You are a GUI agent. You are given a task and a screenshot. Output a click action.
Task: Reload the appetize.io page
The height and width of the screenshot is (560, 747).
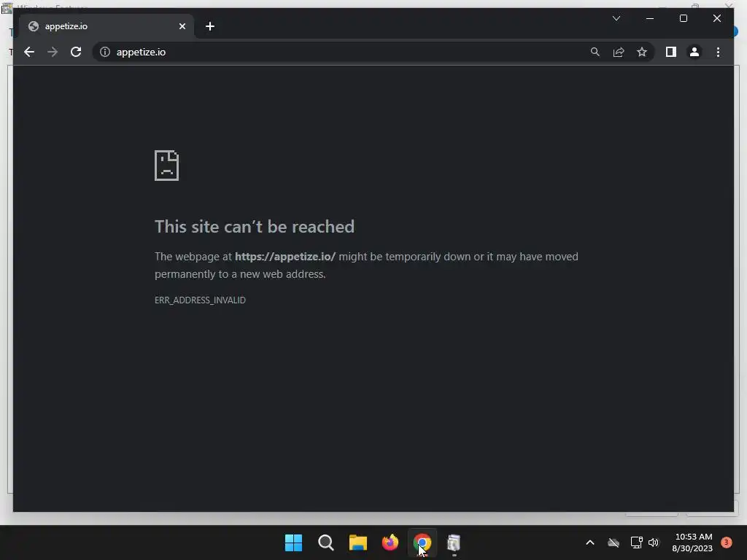[x=76, y=52]
